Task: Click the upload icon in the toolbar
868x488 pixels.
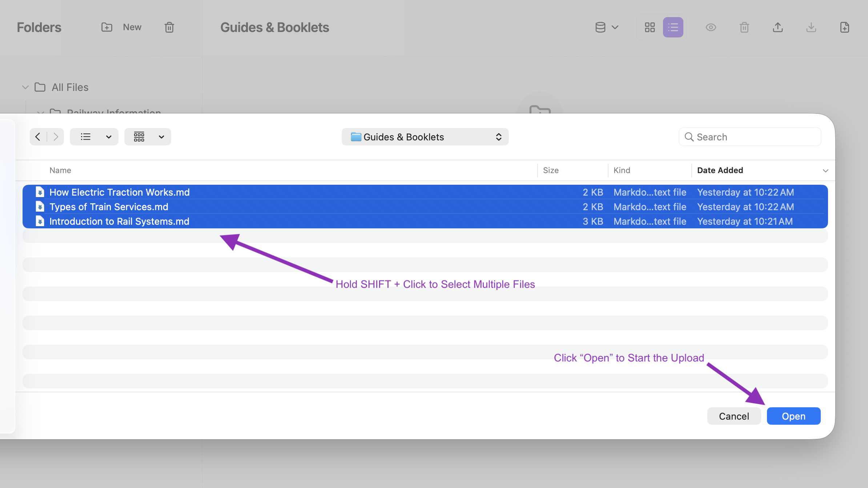Action: pyautogui.click(x=777, y=27)
